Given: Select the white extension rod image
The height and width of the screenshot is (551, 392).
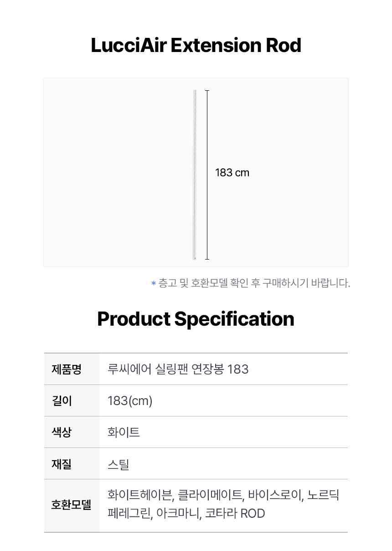Looking at the screenshot, I should pos(195,175).
